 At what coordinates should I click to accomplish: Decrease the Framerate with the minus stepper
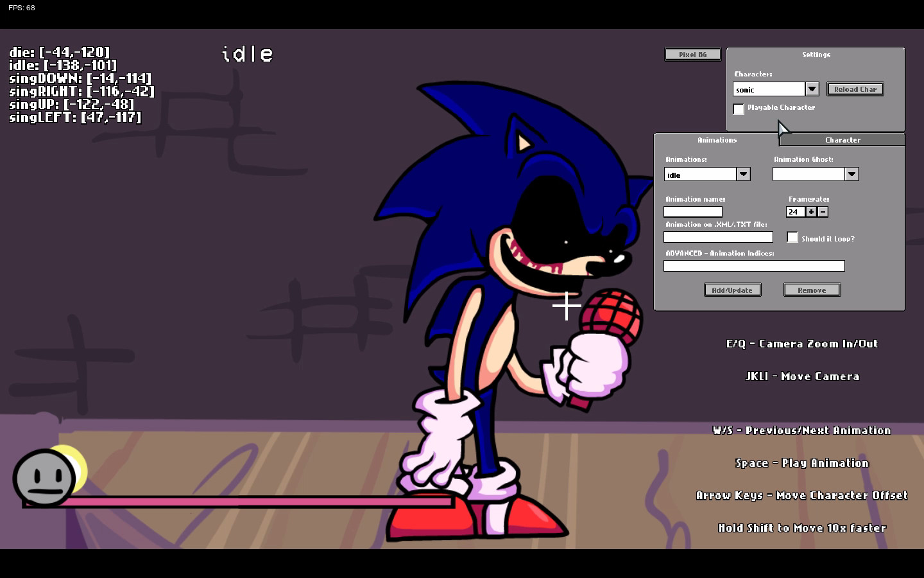point(823,211)
